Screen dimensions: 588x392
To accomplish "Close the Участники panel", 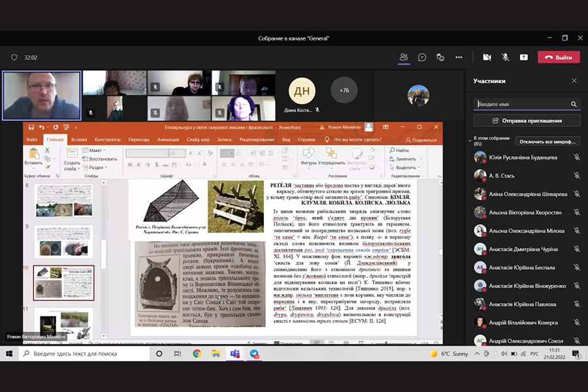I will click(574, 81).
